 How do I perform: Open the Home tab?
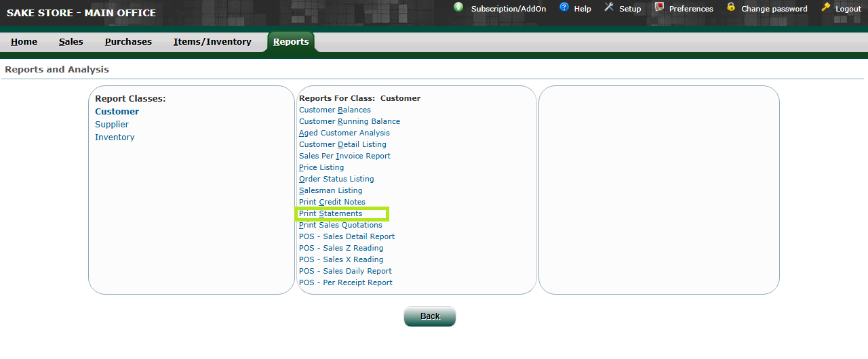click(x=24, y=42)
